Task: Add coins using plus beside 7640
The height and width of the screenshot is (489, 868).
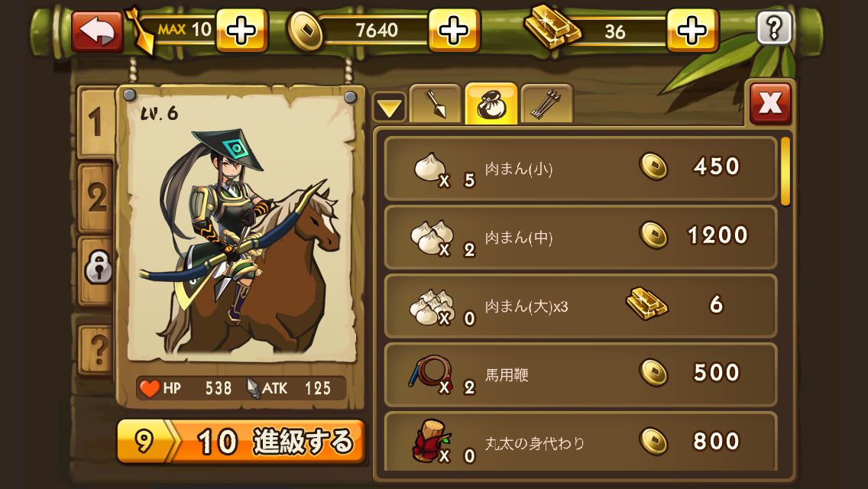Action: click(x=454, y=31)
